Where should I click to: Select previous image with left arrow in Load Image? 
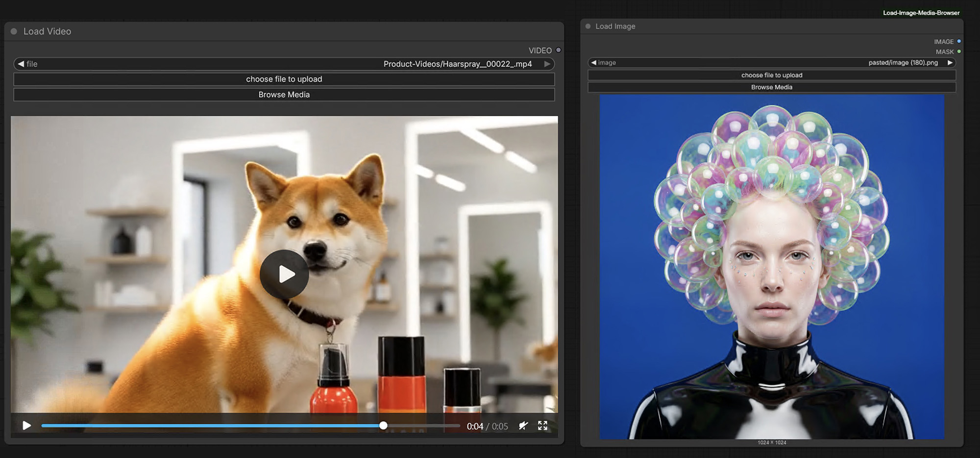coord(593,63)
